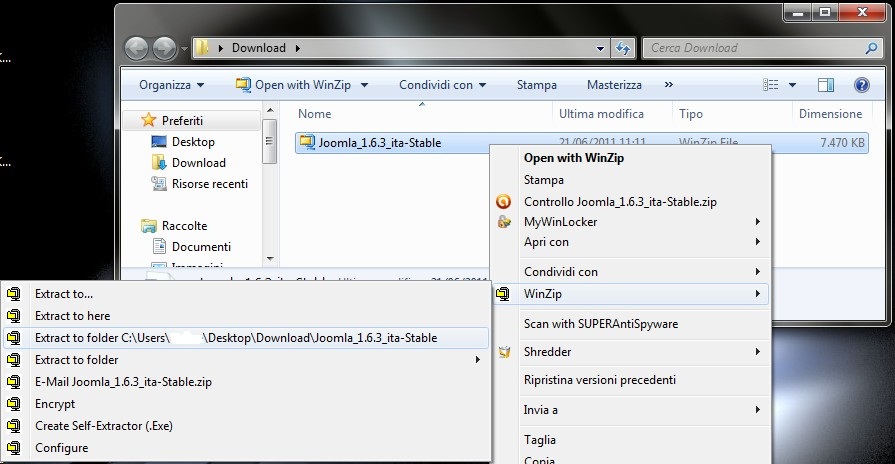Viewport: 895px width, 464px height.
Task: Open the address bar history dropdown
Action: coord(600,49)
